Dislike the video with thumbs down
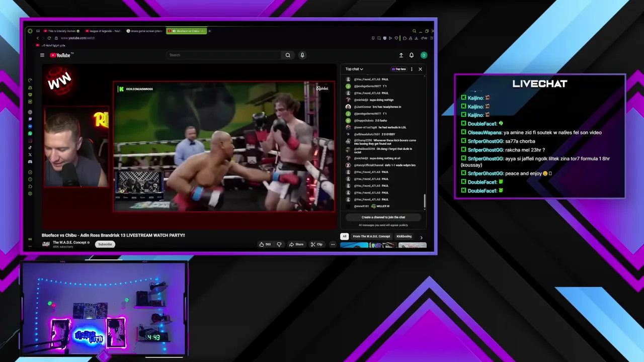Image resolution: width=644 pixels, height=362 pixels. [279, 244]
